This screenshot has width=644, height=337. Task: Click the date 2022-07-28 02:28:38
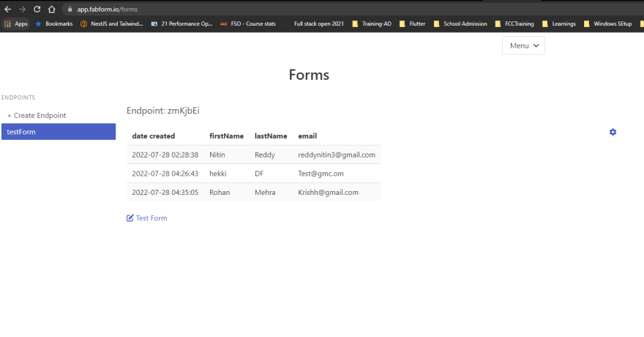(x=165, y=155)
